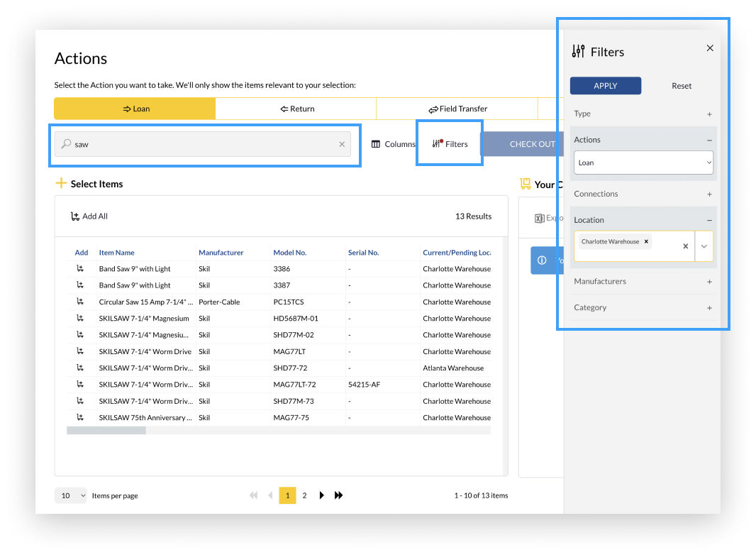Remove Charlotte Warehouse location tag

[646, 241]
